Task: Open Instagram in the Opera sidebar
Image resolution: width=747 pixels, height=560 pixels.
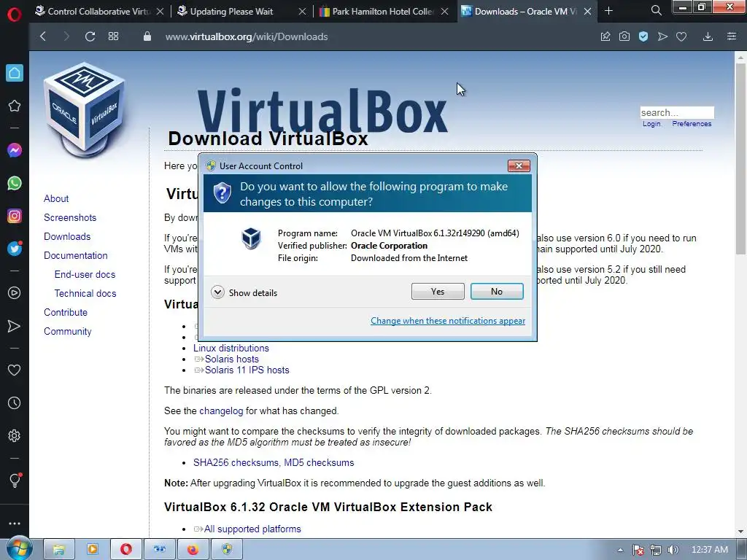Action: pyautogui.click(x=15, y=216)
